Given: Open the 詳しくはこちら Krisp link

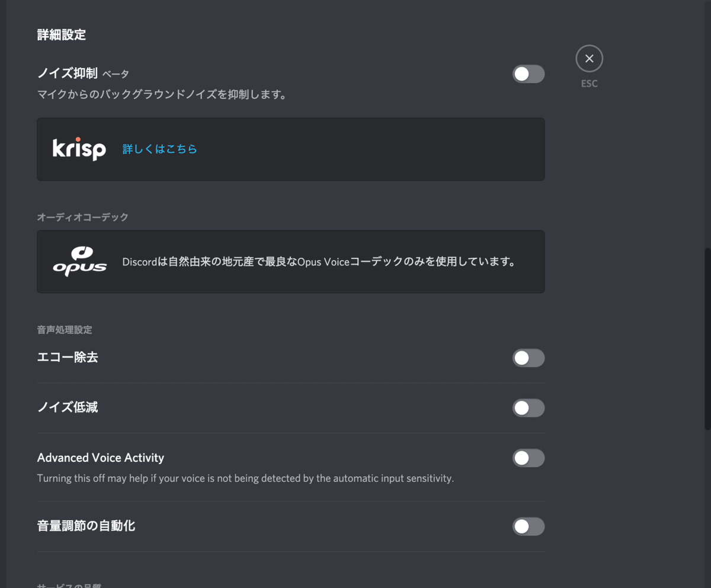Looking at the screenshot, I should click(x=159, y=149).
